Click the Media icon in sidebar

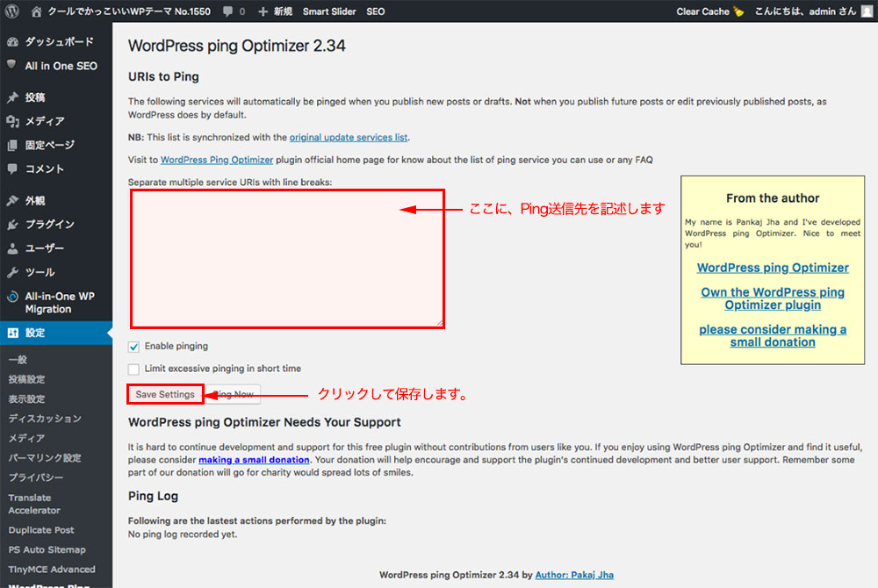tap(12, 121)
